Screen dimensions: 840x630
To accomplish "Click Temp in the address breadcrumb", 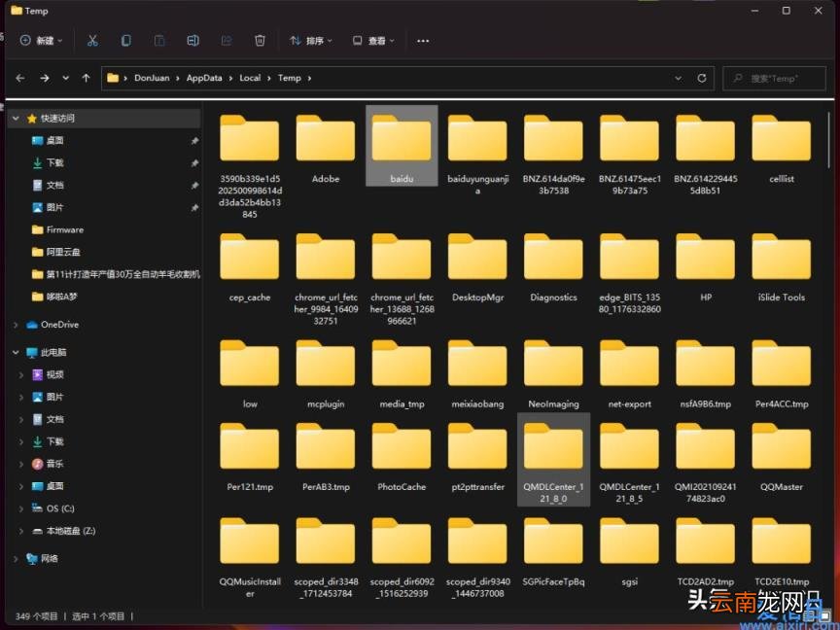I will (290, 78).
